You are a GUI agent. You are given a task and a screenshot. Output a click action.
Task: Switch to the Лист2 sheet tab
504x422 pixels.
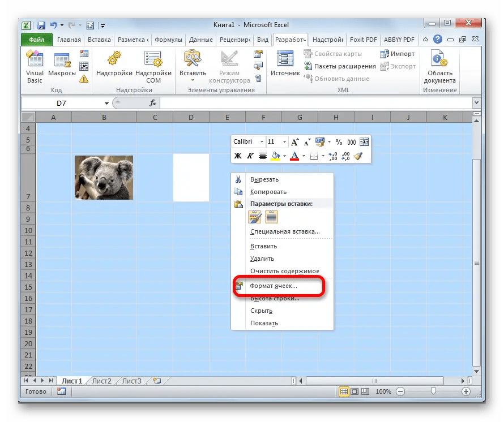click(x=101, y=381)
